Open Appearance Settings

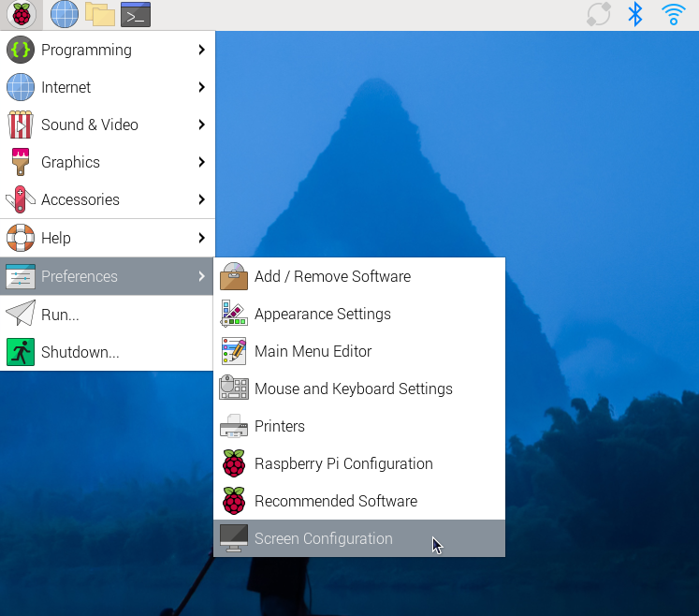(359, 314)
